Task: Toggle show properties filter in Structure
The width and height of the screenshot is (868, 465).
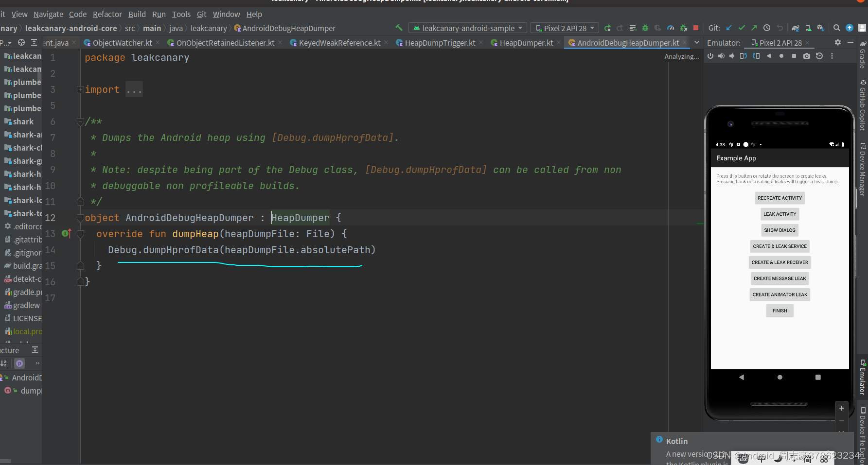Action: point(19,363)
